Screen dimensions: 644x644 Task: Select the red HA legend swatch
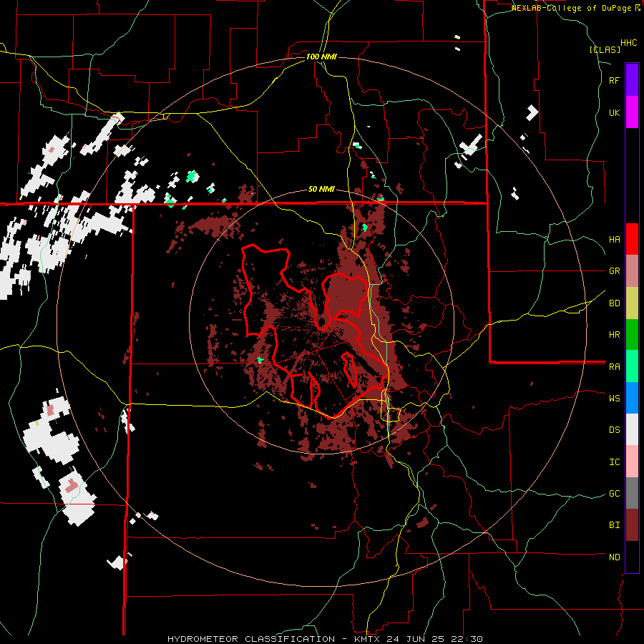[632, 239]
